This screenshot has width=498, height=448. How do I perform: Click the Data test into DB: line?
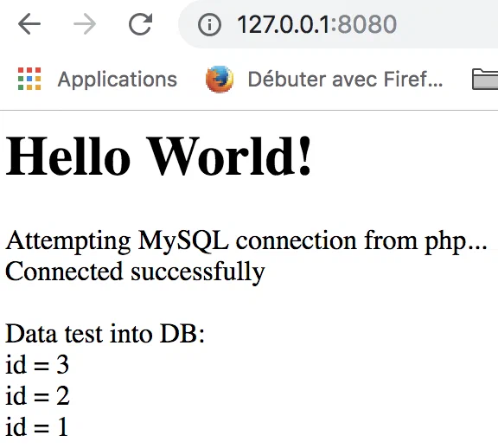[105, 334]
